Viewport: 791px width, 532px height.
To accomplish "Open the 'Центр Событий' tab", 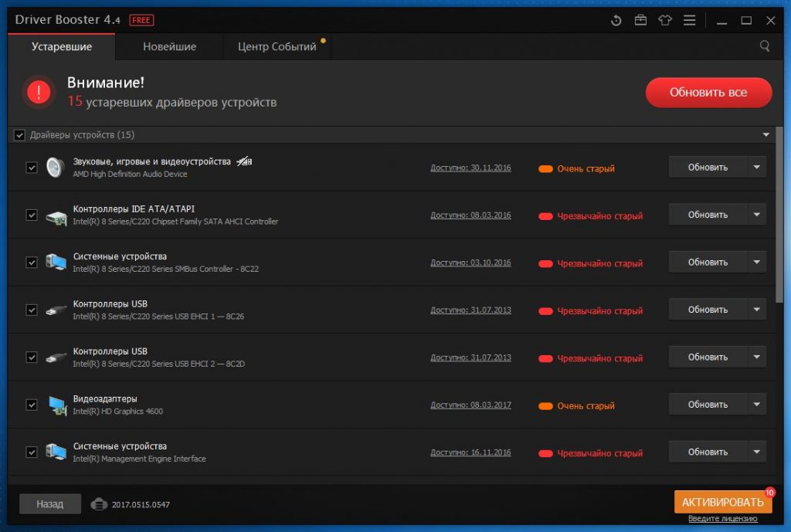I will [x=277, y=46].
